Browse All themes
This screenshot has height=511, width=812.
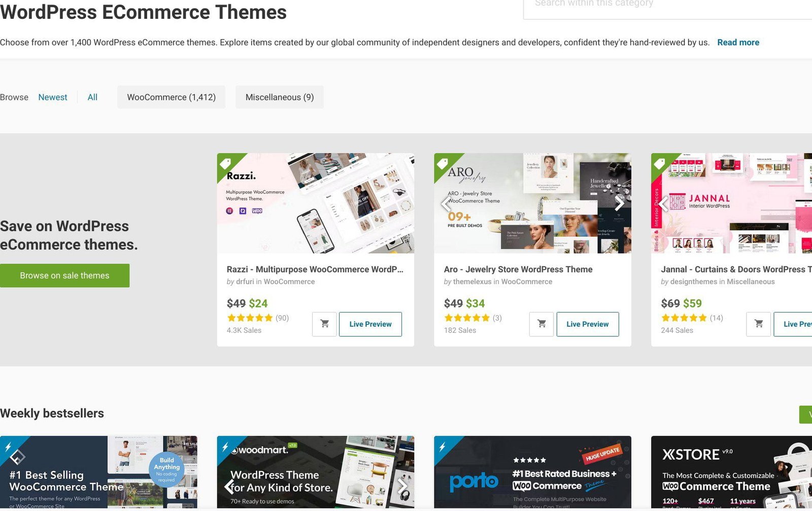point(92,97)
